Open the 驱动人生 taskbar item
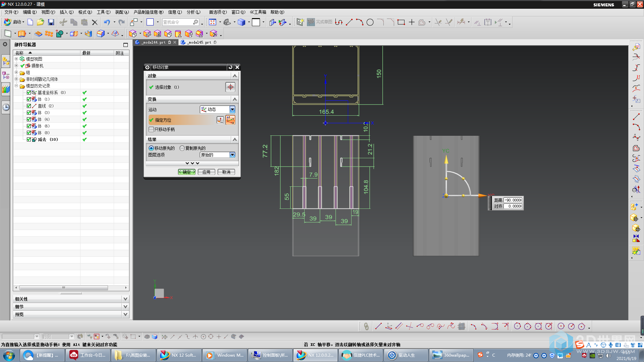 pos(406,355)
